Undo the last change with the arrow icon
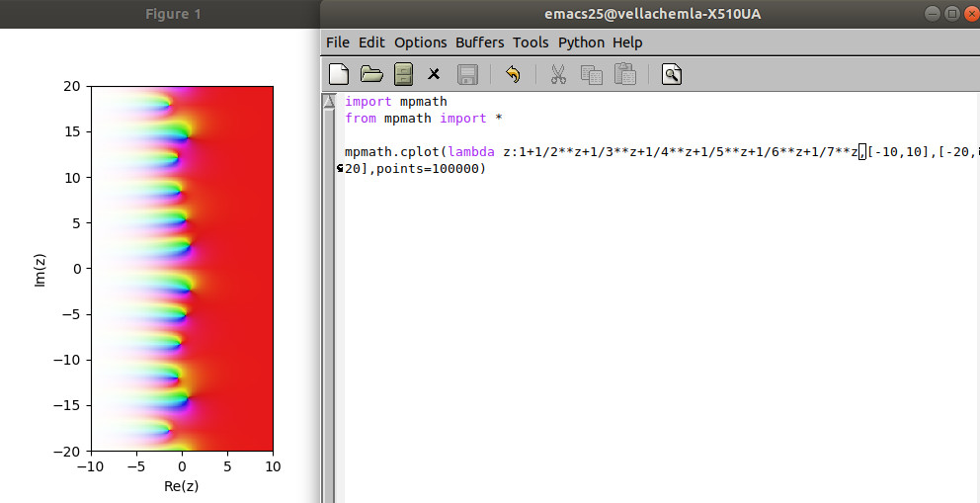 [x=512, y=74]
